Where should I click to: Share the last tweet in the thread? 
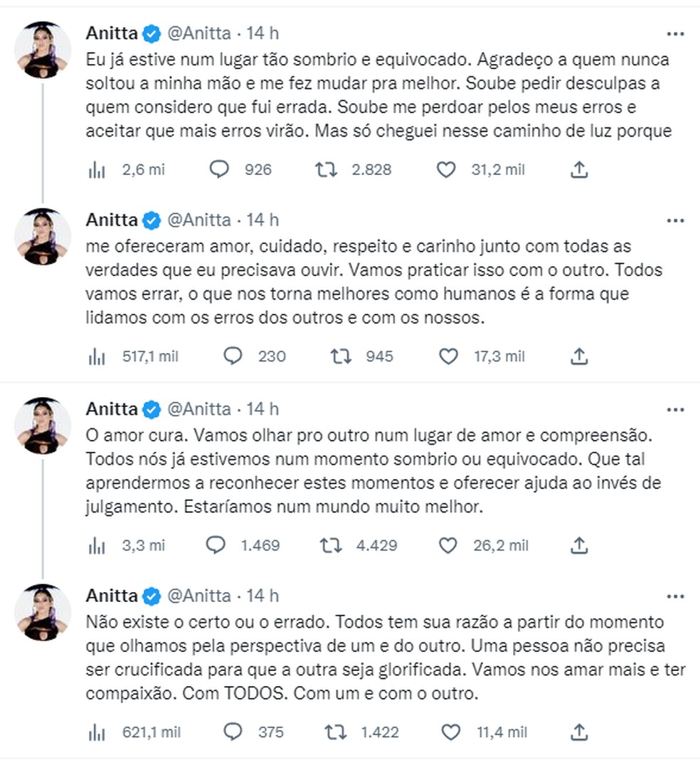point(580,732)
